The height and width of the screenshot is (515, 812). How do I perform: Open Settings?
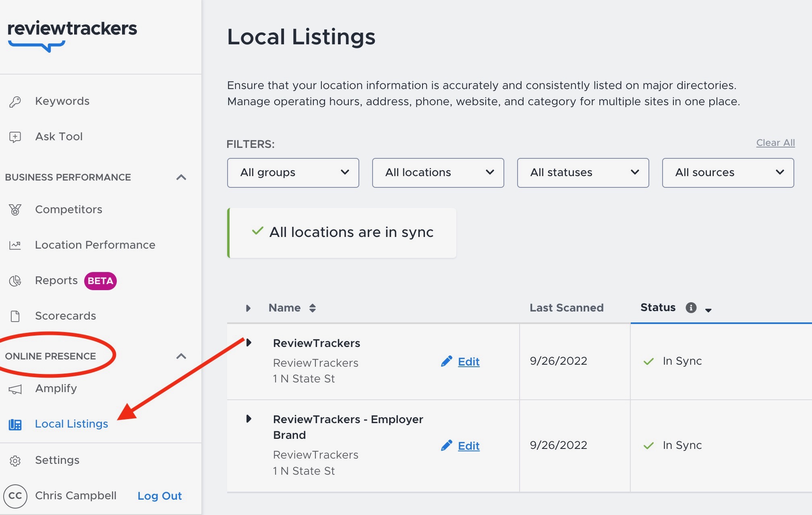[x=57, y=460]
